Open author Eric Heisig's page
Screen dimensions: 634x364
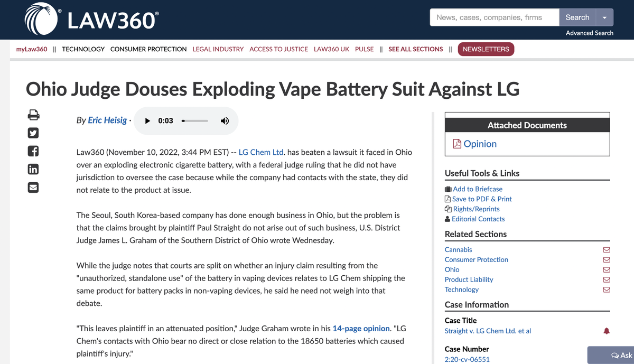click(x=107, y=120)
